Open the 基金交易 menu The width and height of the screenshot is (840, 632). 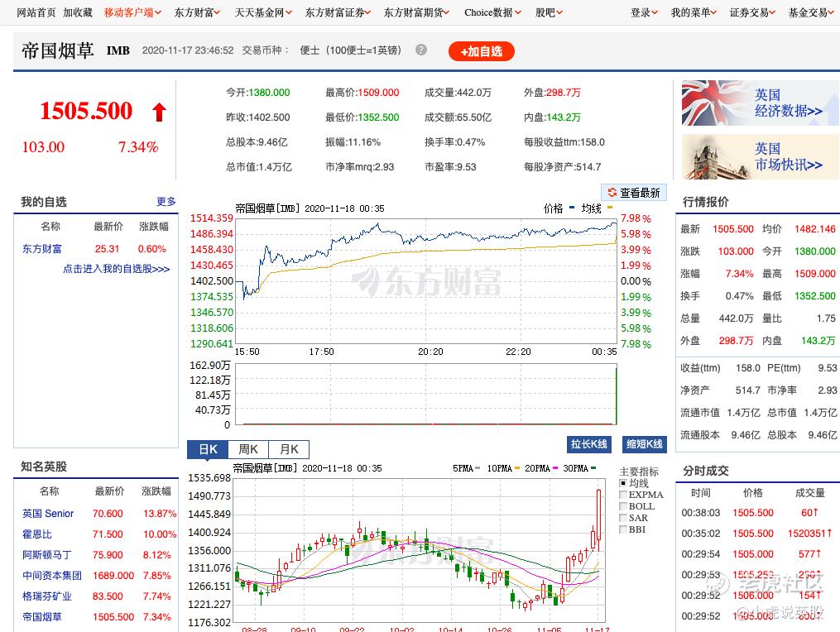[810, 12]
